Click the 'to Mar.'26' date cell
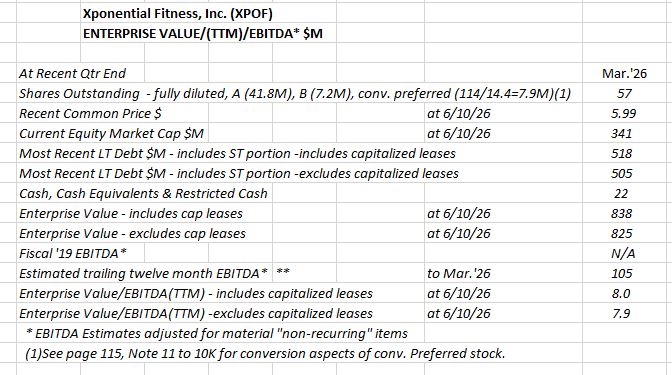 [459, 273]
